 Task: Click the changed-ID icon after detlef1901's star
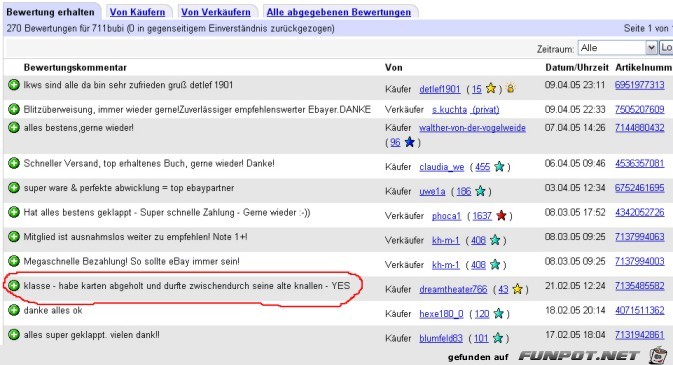point(510,88)
